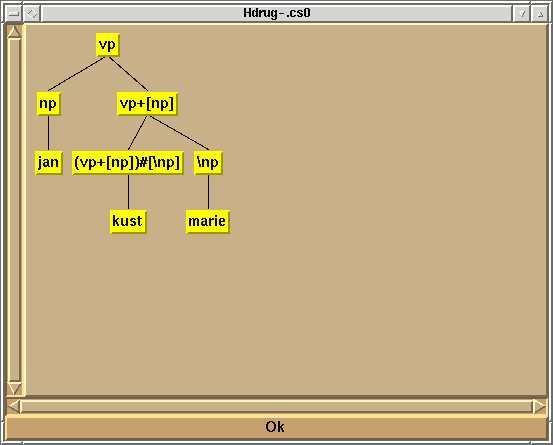
Task: Click the horizontal scrollbar track
Action: tap(276, 407)
